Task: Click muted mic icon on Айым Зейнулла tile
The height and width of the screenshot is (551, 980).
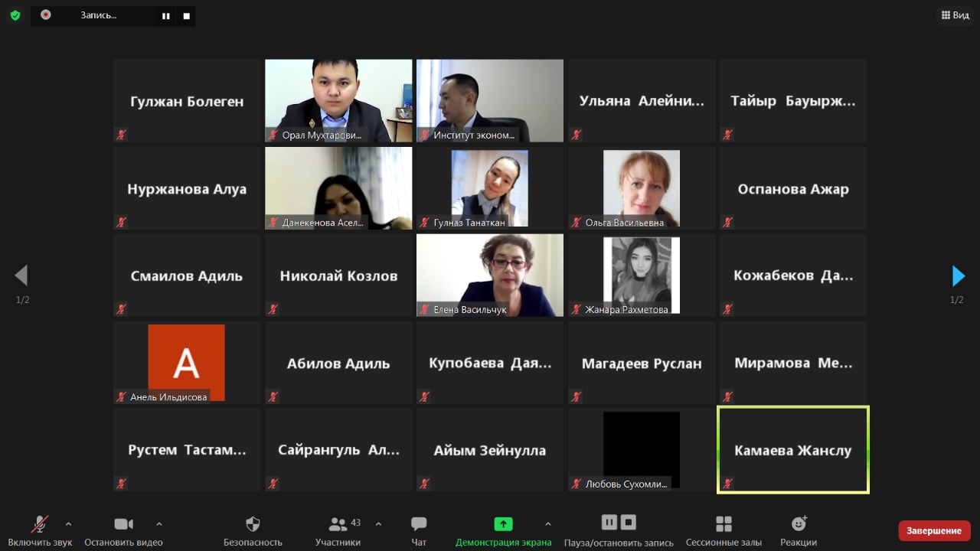Action: [x=424, y=484]
